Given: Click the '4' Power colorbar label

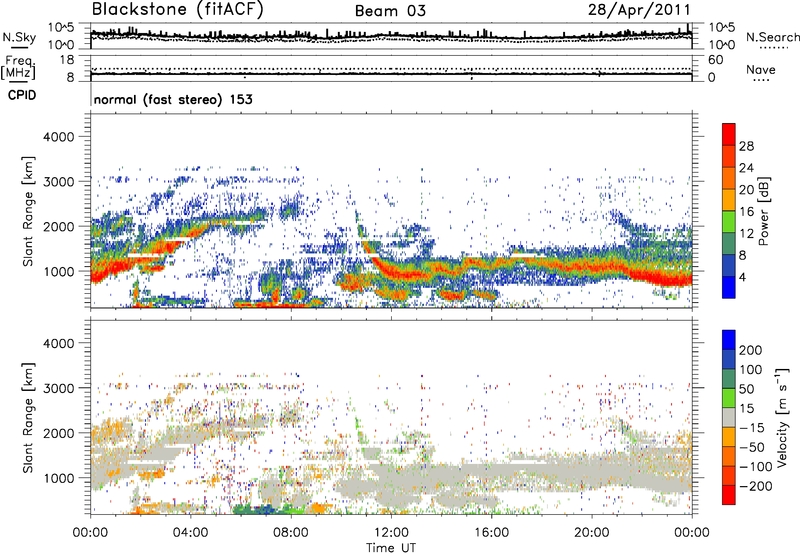Looking at the screenshot, I should coord(742,277).
